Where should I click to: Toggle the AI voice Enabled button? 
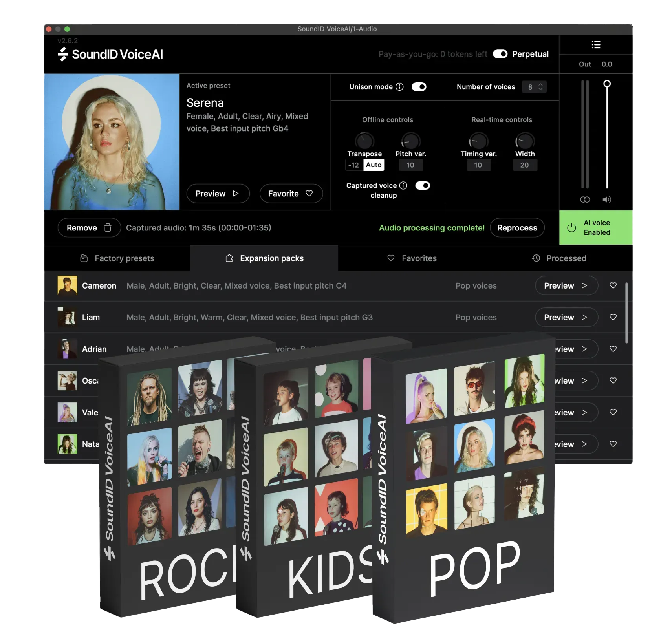(595, 228)
